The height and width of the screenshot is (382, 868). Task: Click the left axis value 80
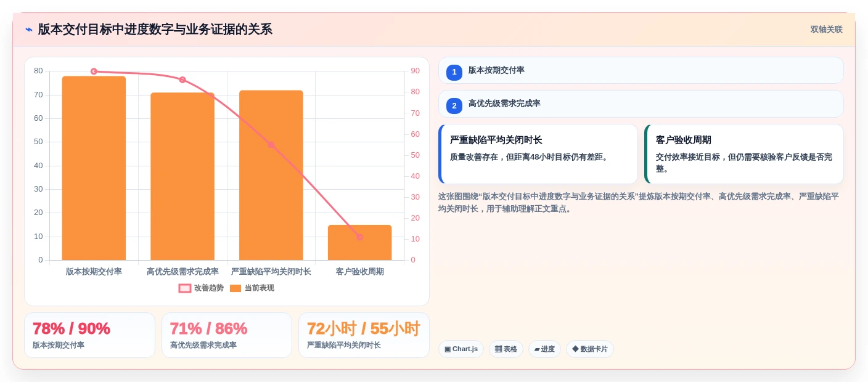[38, 71]
